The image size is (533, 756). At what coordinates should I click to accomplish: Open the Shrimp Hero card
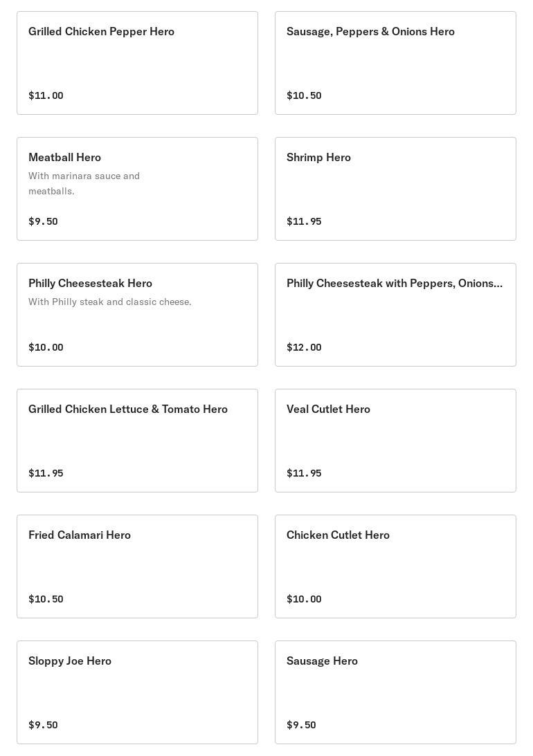[x=395, y=189]
